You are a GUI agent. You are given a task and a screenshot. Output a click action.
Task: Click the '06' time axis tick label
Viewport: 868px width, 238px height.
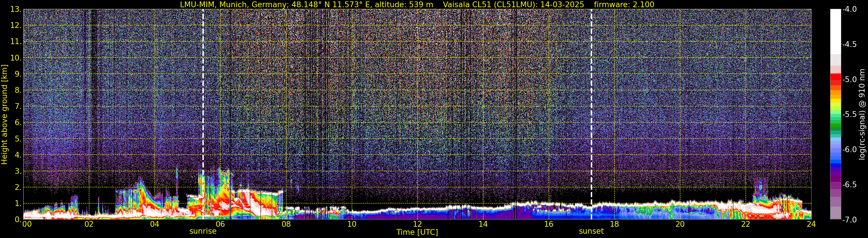220,224
